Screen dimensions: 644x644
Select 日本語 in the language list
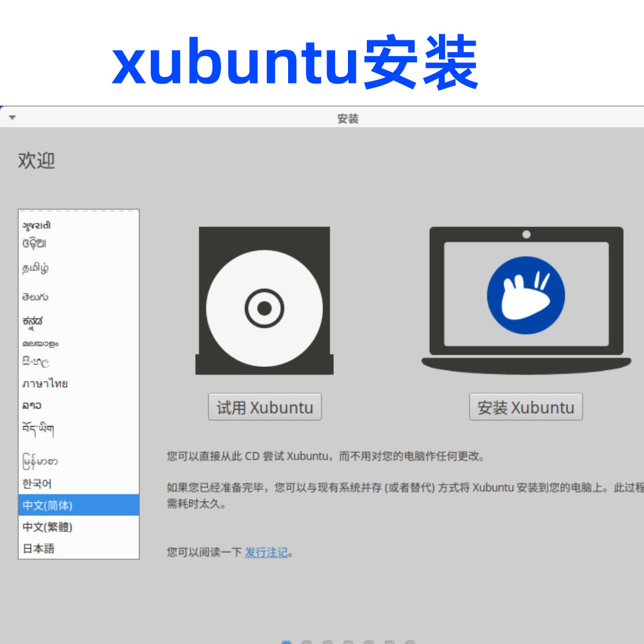pyautogui.click(x=79, y=548)
